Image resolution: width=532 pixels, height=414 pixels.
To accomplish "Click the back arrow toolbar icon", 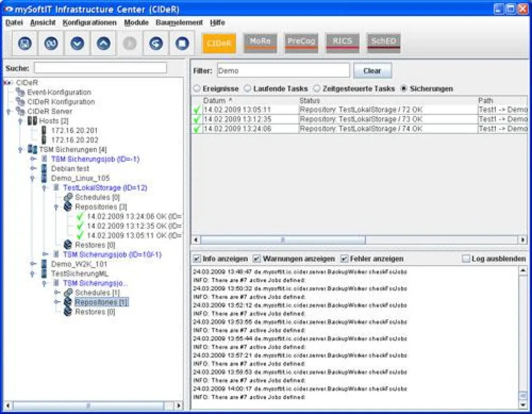I will (156, 43).
